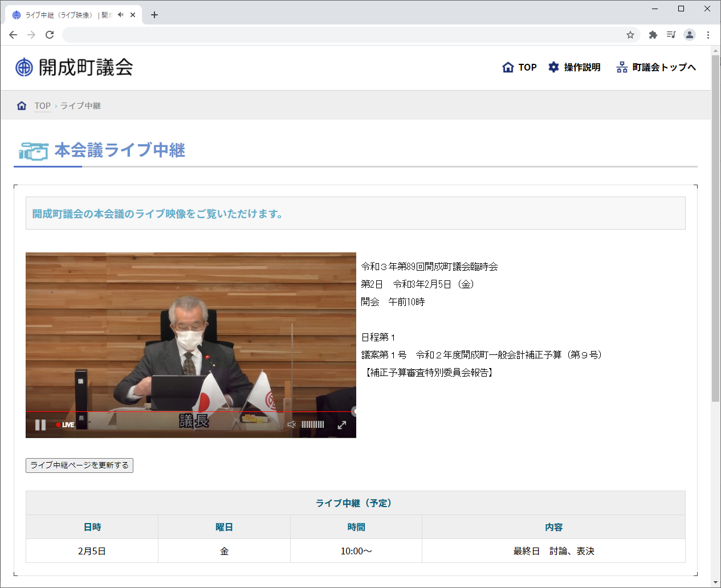Close the ライブ中継 browser tab
This screenshot has width=721, height=588.
click(x=133, y=15)
